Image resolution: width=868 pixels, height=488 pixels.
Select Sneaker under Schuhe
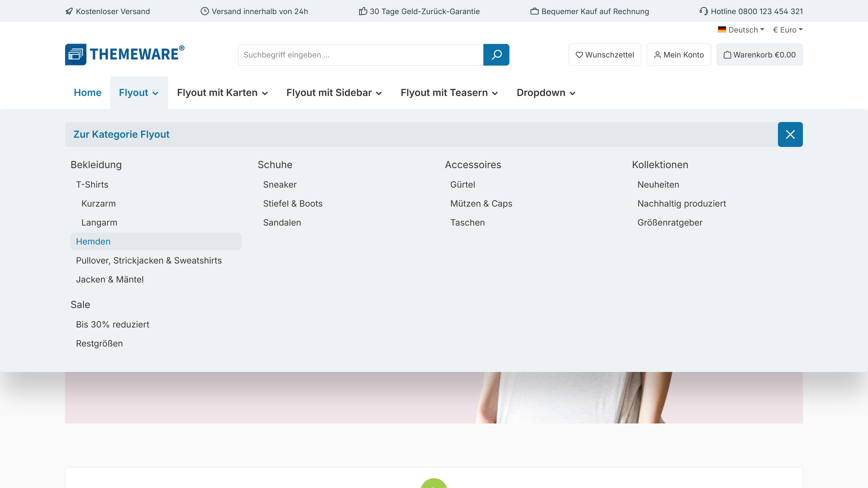(280, 185)
